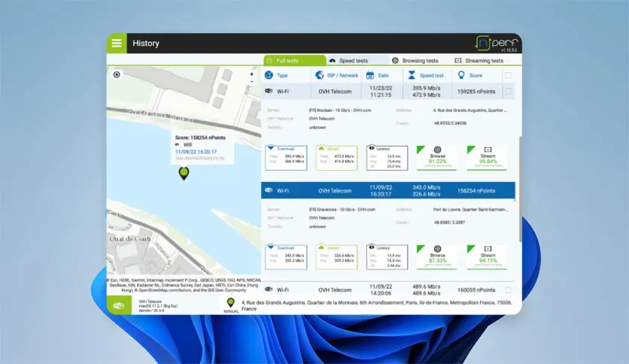Image resolution: width=629 pixels, height=364 pixels.
Task: Open Stream card showing 94.15%
Action: coord(488,257)
